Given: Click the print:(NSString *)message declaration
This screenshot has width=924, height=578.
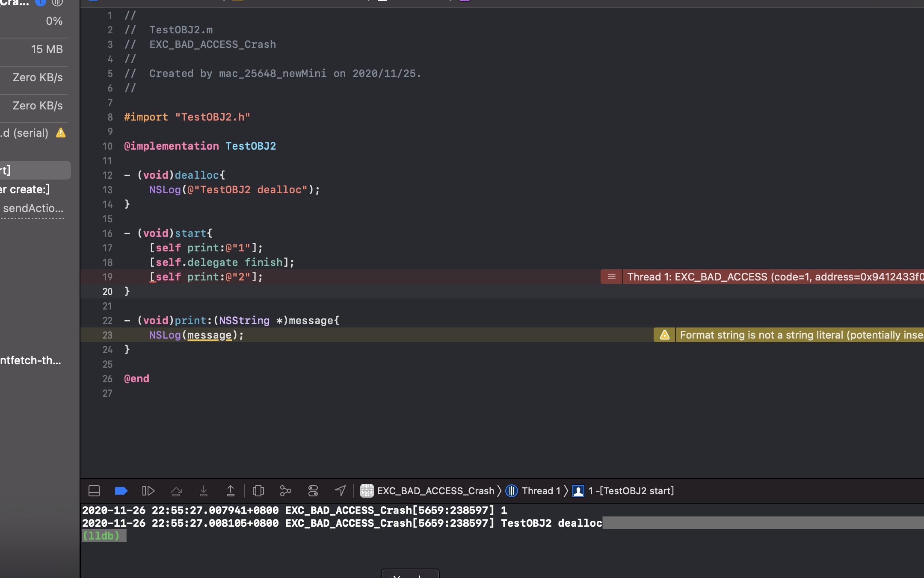Looking at the screenshot, I should point(257,321).
